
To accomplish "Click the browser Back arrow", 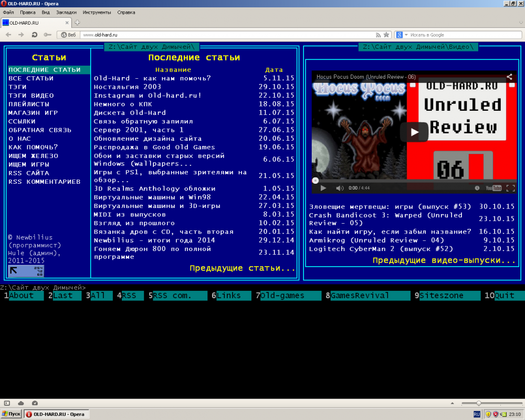I will 8,35.
